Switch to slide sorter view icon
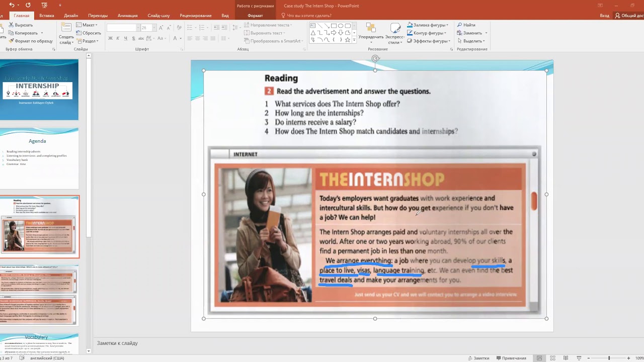 [552, 358]
